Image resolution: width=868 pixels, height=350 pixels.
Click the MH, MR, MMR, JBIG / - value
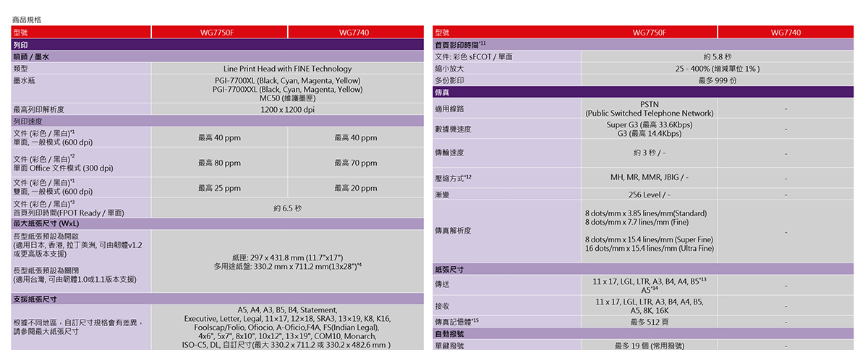650,177
